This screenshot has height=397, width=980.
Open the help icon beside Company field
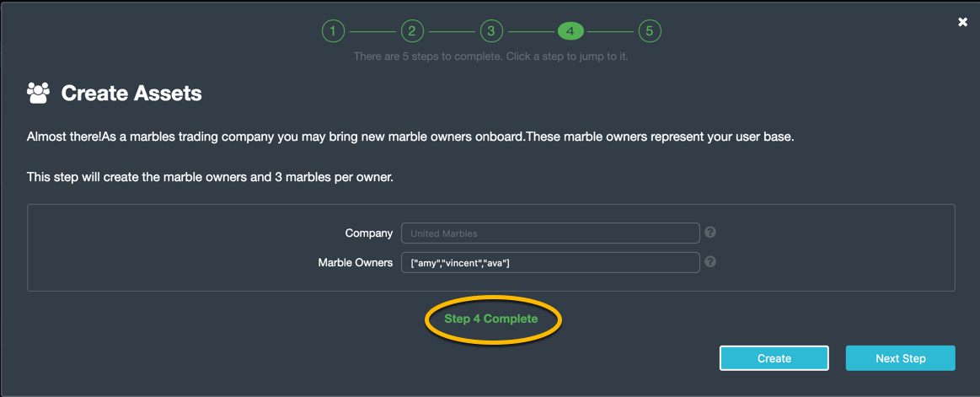[x=710, y=233]
